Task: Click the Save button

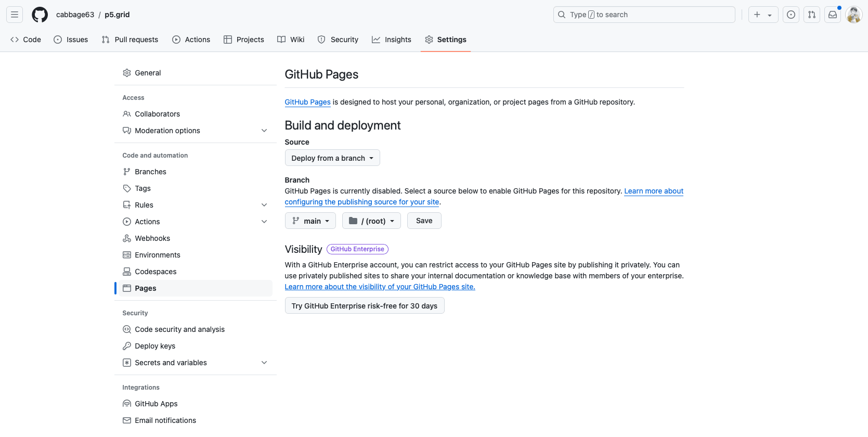Action: (x=424, y=221)
